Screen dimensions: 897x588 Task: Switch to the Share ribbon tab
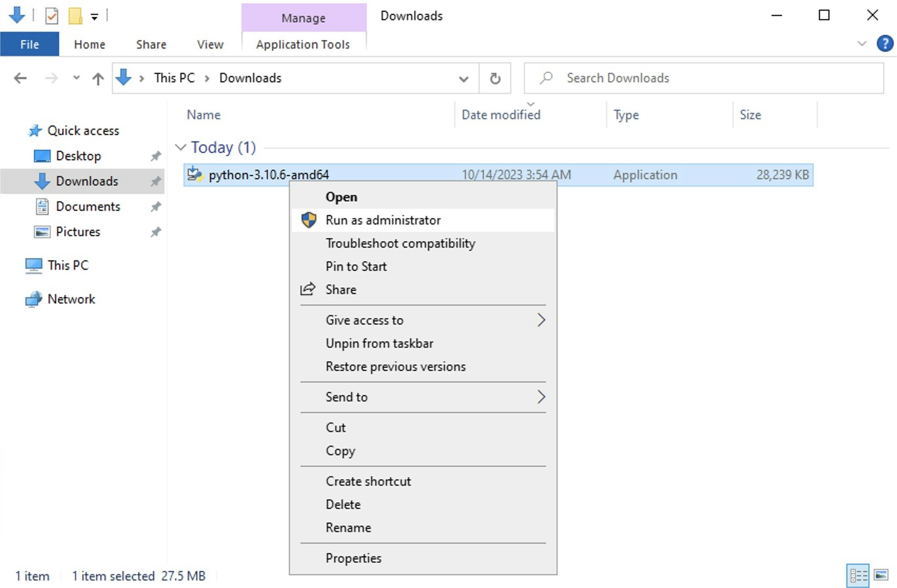click(151, 44)
